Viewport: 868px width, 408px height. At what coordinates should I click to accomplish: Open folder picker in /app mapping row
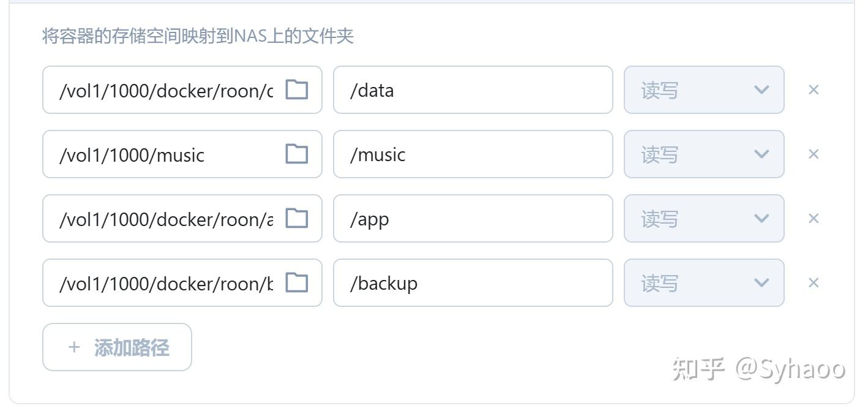click(x=297, y=218)
